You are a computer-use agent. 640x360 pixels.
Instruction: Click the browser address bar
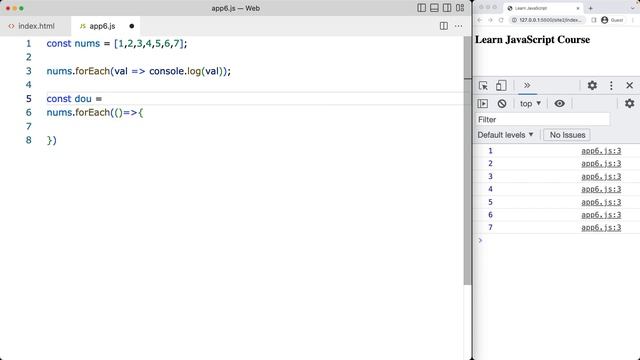(548, 20)
